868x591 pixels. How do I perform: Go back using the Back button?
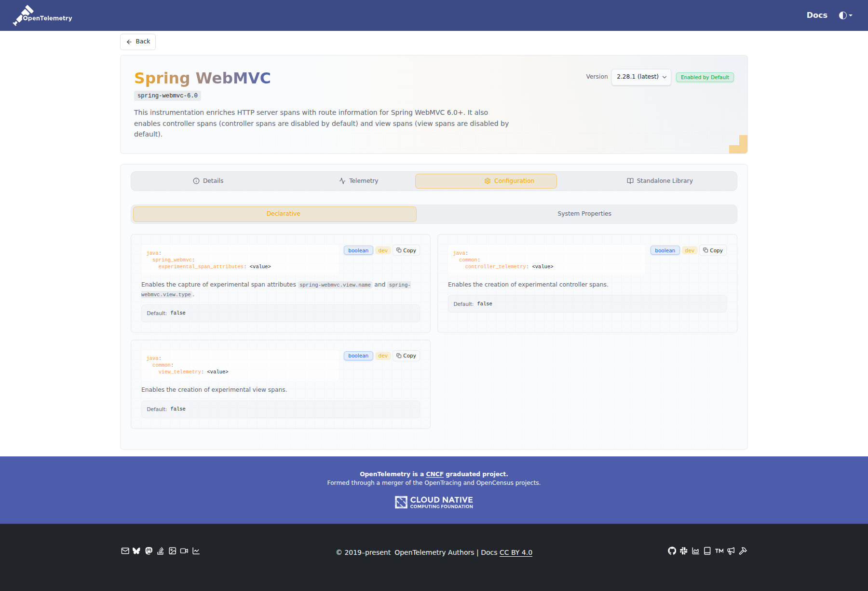pyautogui.click(x=138, y=41)
